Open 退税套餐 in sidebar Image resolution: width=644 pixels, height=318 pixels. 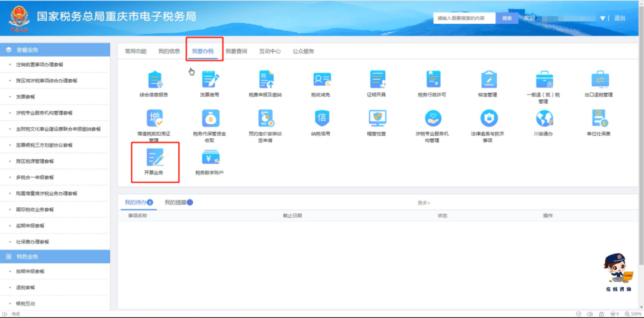point(26,287)
